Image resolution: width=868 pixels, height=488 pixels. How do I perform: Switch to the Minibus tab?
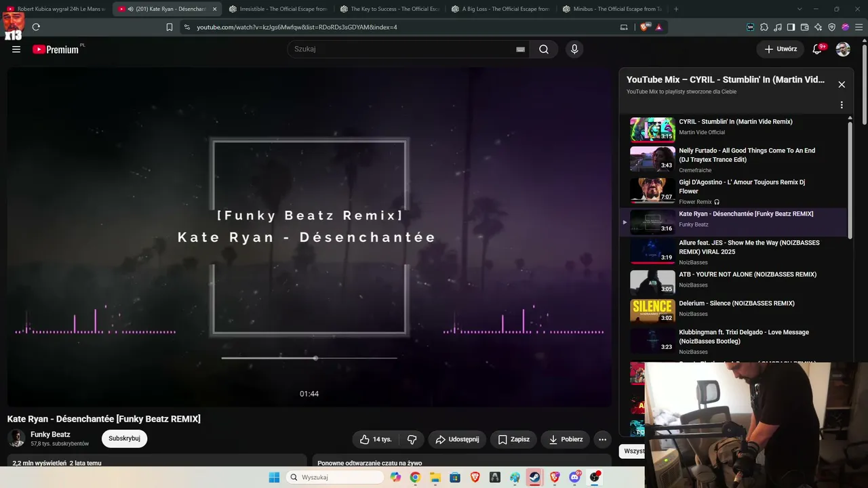click(x=612, y=9)
